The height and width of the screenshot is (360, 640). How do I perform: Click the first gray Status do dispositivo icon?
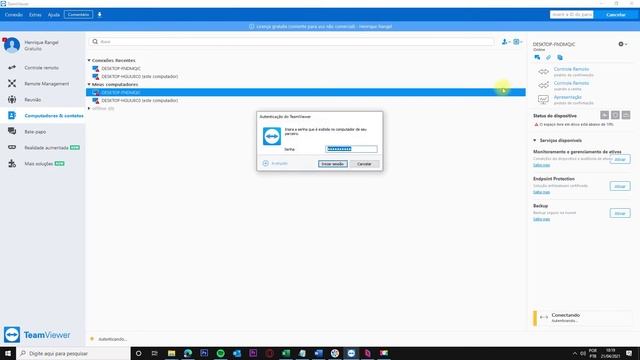coord(604,115)
